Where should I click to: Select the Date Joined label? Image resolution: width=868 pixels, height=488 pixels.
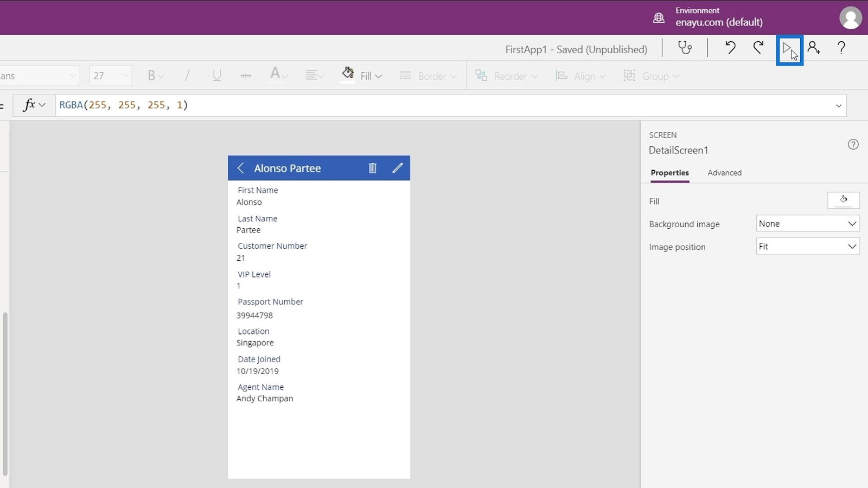coord(259,359)
